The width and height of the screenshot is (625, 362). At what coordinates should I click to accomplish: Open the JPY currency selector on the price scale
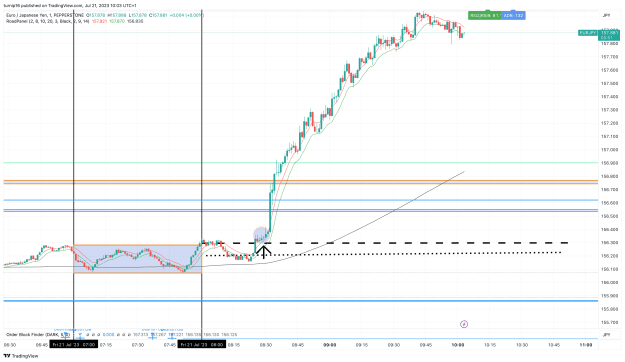point(606,16)
